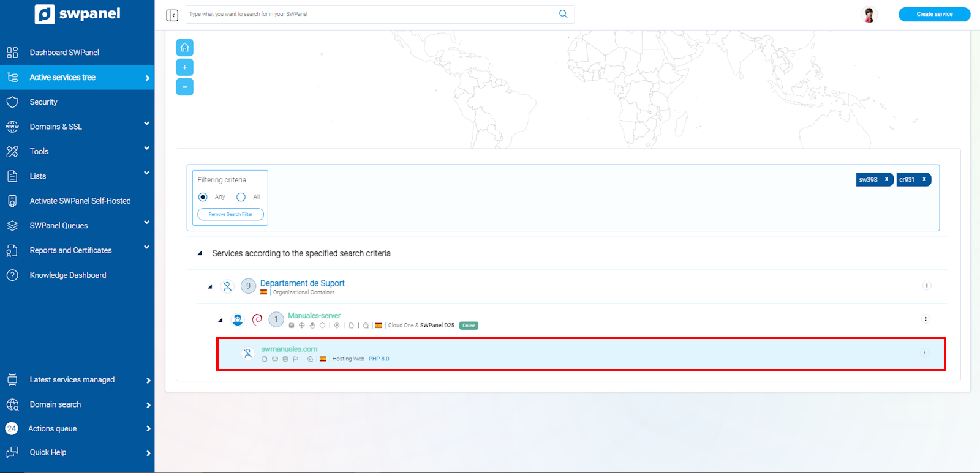
Task: Open the Security section
Action: point(77,102)
